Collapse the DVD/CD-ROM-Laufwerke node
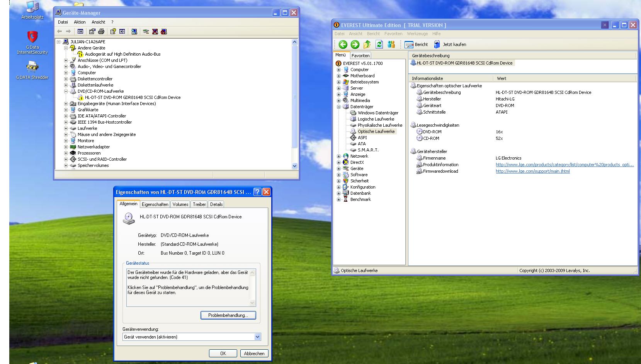 pos(66,91)
